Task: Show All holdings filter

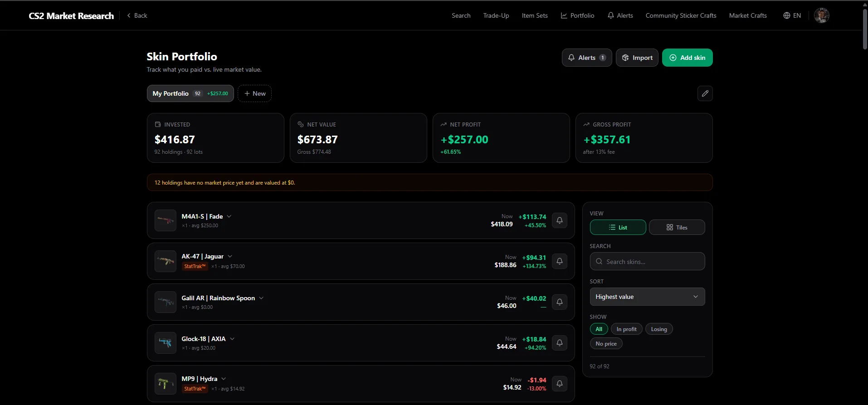Action: [599, 329]
